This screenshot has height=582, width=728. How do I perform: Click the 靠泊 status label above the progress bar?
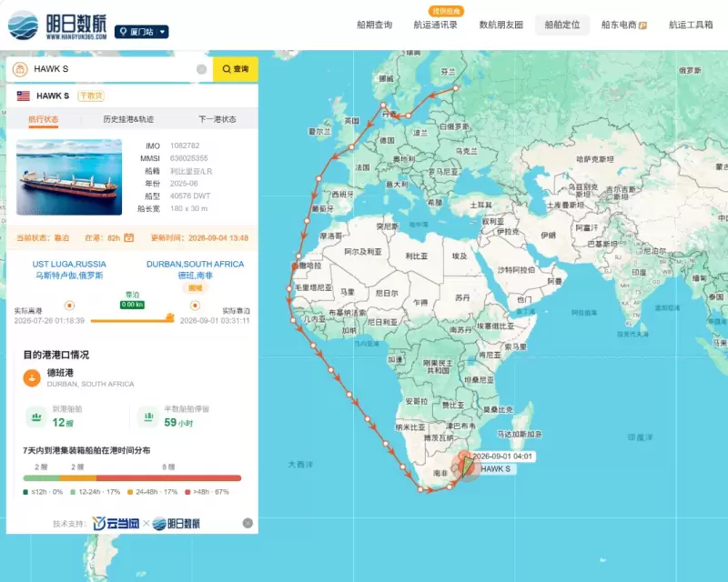coord(132,295)
